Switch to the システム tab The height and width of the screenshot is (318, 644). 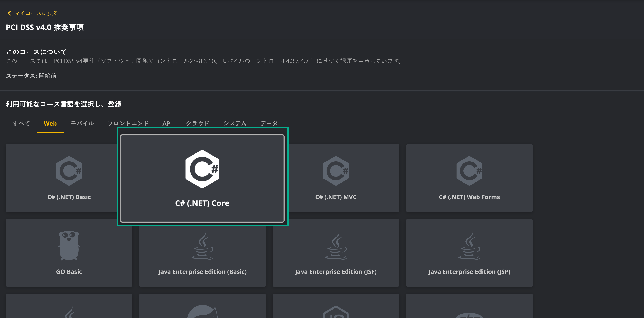[x=235, y=123]
